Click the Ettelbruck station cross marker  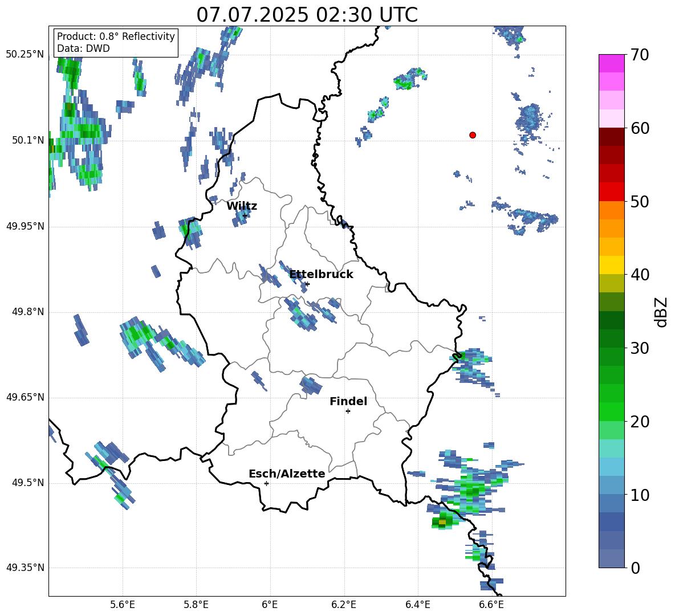[307, 284]
